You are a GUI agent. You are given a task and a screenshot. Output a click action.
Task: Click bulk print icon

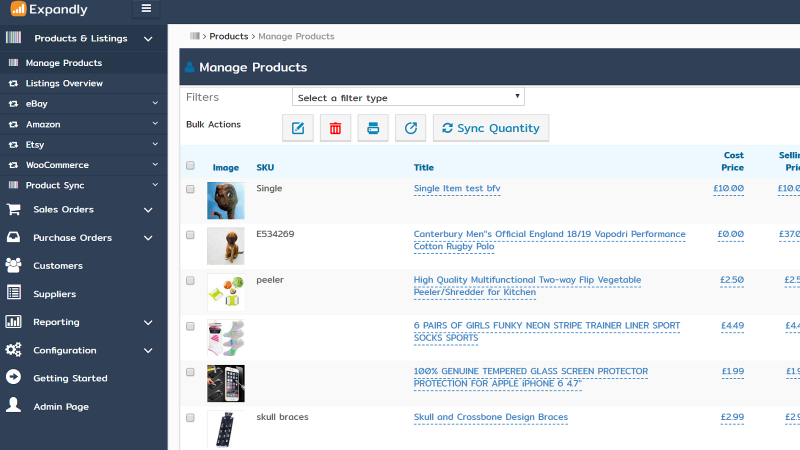click(373, 128)
